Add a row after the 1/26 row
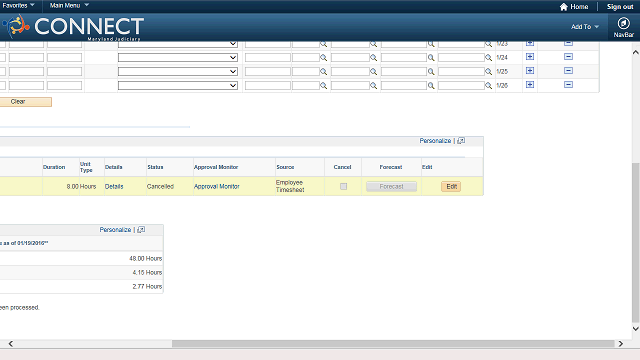This screenshot has width=640, height=360. point(530,84)
